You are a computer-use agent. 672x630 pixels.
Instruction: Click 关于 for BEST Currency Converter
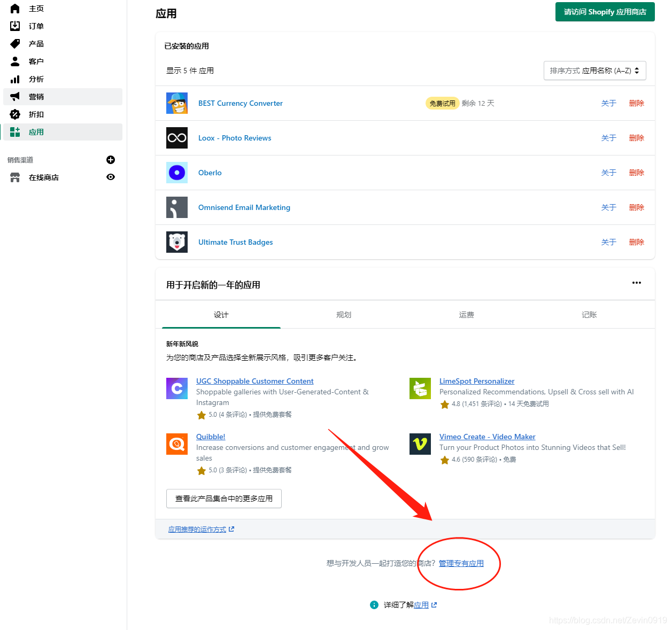[609, 103]
